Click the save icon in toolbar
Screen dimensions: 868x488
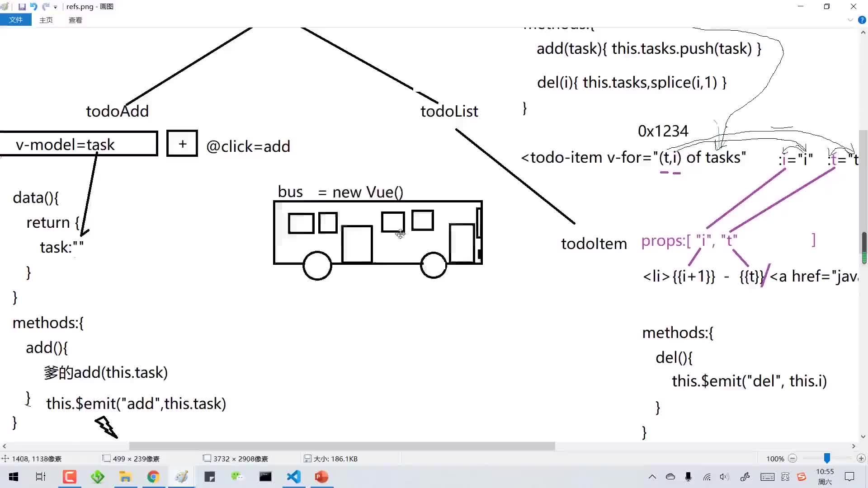tap(21, 7)
